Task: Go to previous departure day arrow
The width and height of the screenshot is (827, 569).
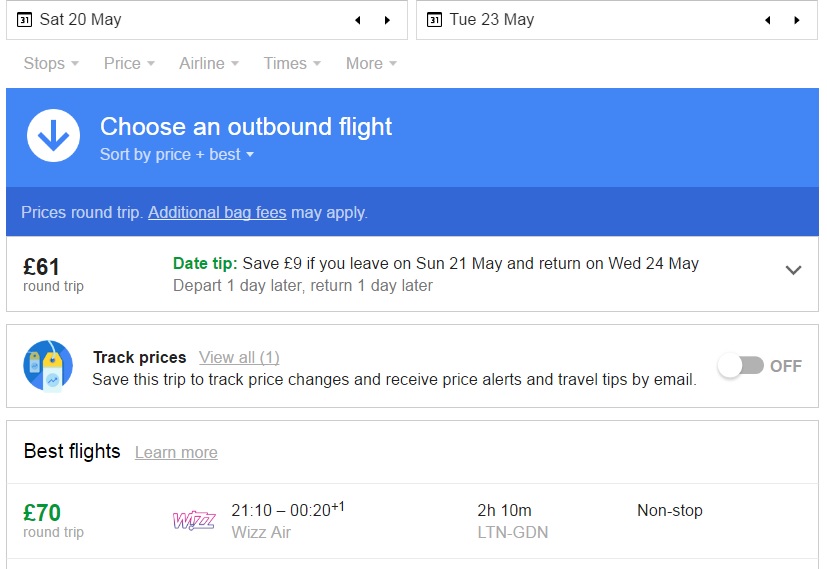Action: pos(358,20)
